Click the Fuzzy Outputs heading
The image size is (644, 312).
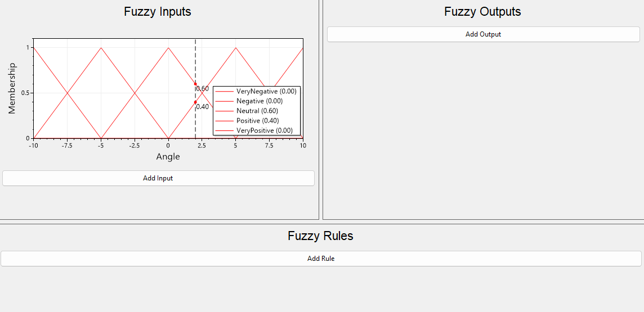coord(482,11)
